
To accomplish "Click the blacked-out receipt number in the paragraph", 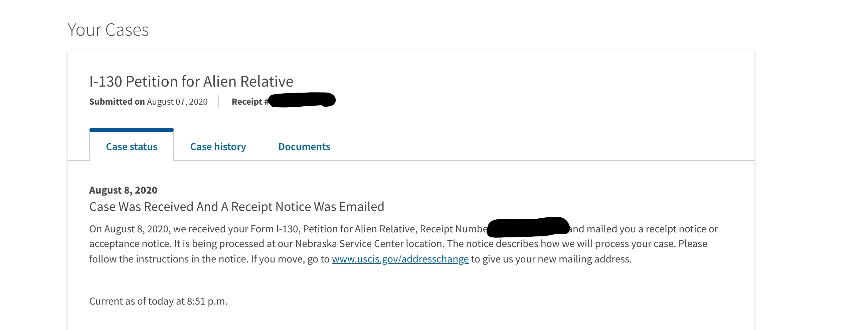I will pos(528,227).
